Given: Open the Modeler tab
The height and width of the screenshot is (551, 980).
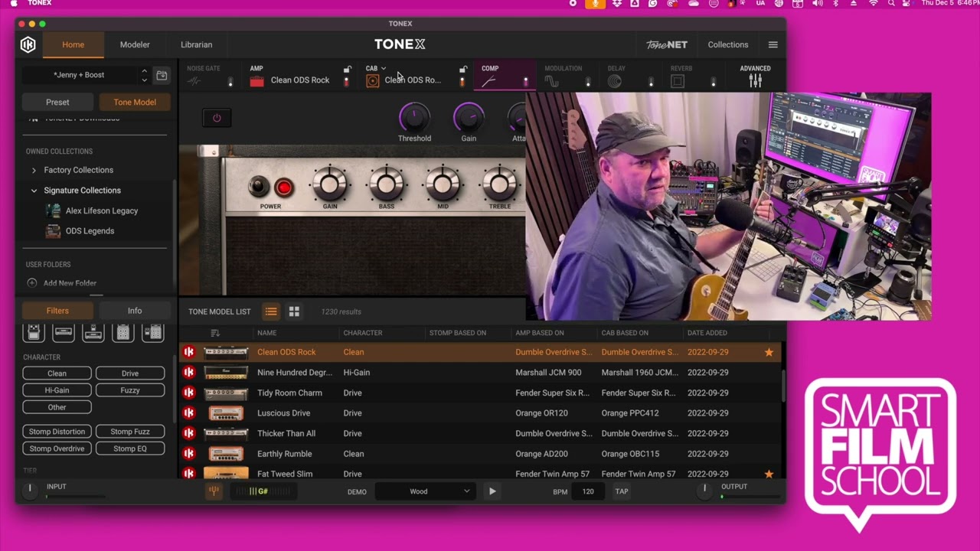Looking at the screenshot, I should (135, 44).
